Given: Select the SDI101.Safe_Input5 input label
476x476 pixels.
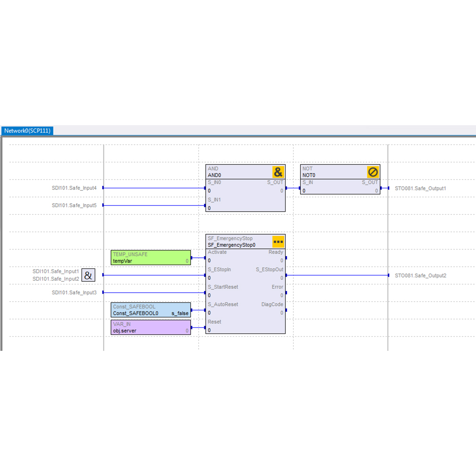Looking at the screenshot, I should 74,206.
